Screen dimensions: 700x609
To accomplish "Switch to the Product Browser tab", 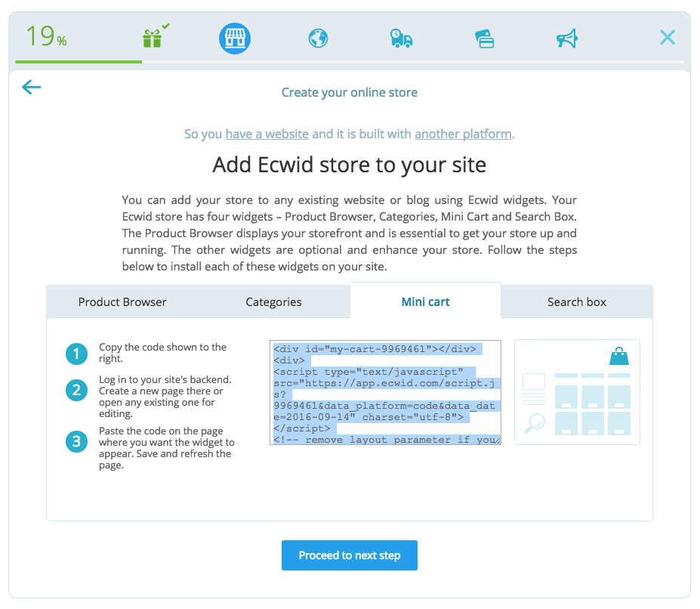I will [x=122, y=302].
